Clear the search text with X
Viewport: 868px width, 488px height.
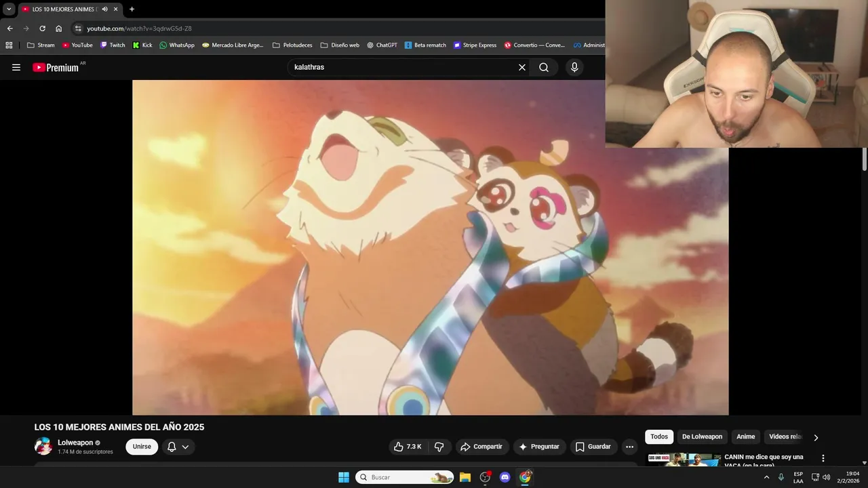(522, 67)
